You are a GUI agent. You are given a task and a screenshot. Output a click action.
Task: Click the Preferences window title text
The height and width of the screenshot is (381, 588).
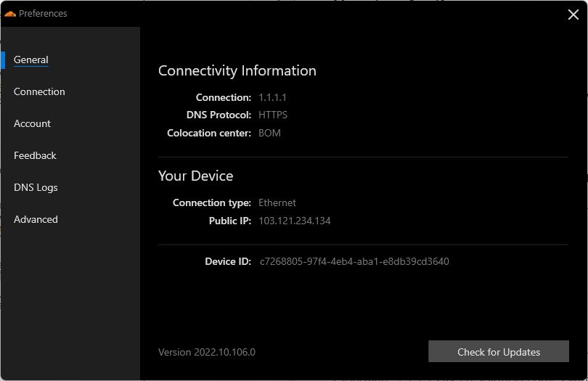point(43,14)
